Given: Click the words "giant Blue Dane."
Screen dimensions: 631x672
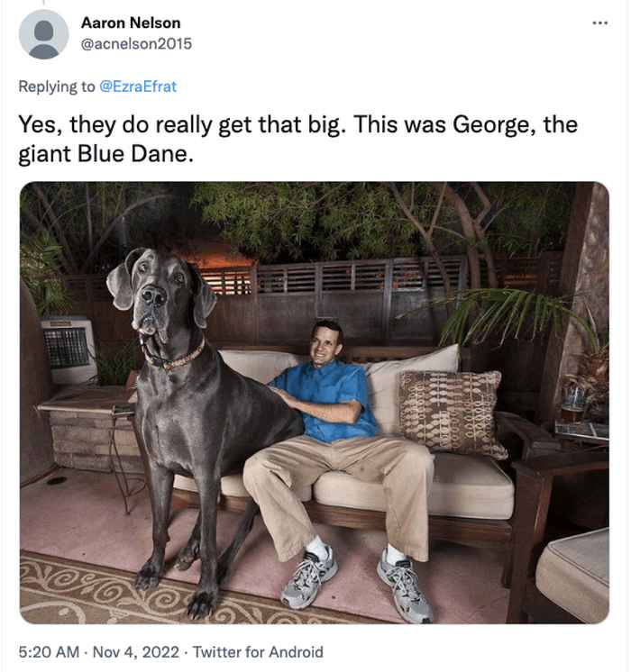Looking at the screenshot, I should click(106, 154).
